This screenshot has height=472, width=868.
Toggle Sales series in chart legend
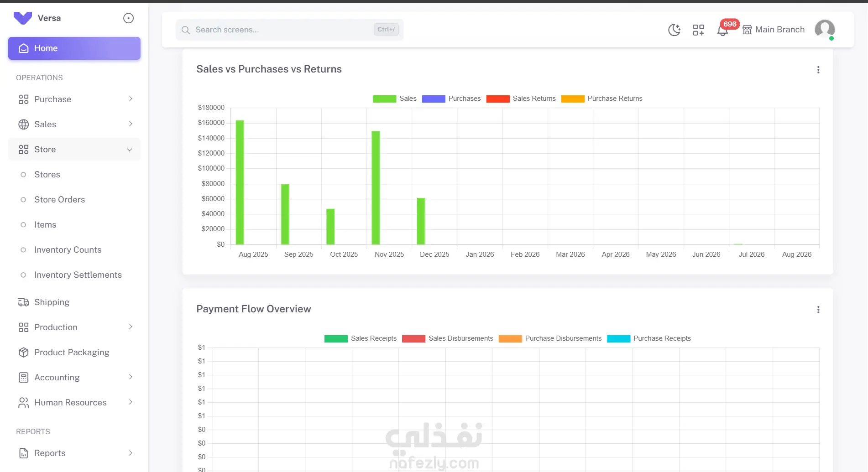[394, 99]
